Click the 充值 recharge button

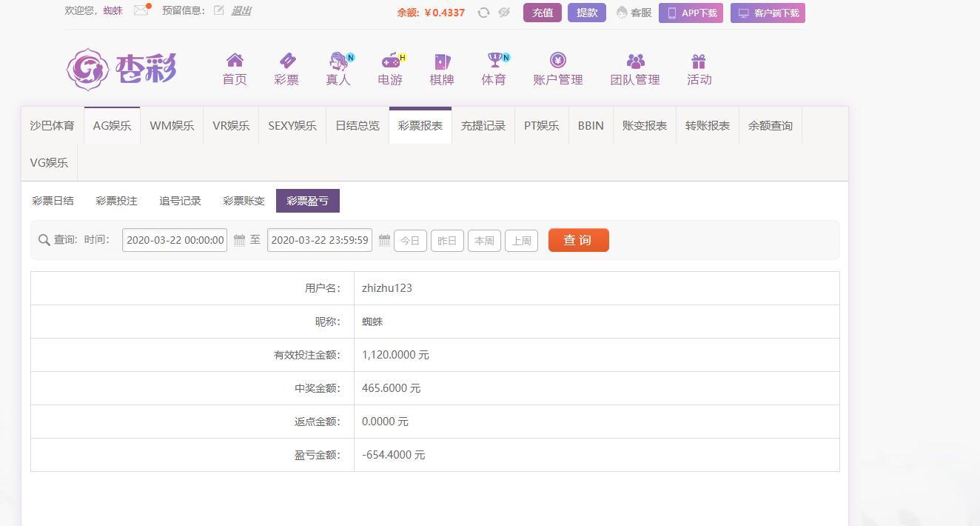543,13
